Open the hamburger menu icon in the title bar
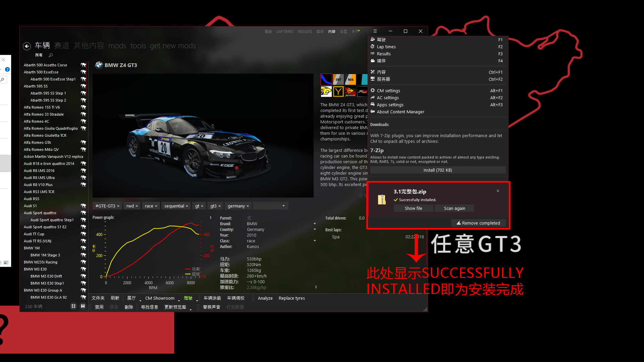Screen dimensions: 644x362 coord(375,31)
